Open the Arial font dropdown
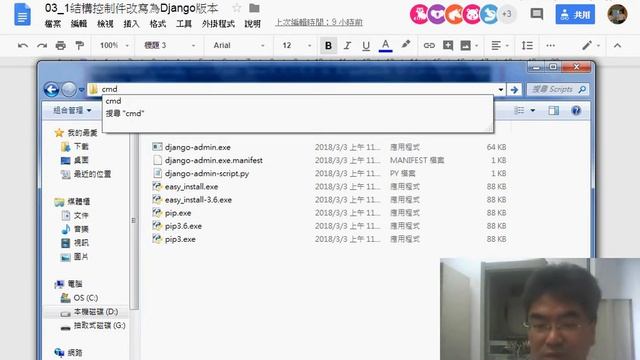This screenshot has height=360, width=640. [x=239, y=45]
